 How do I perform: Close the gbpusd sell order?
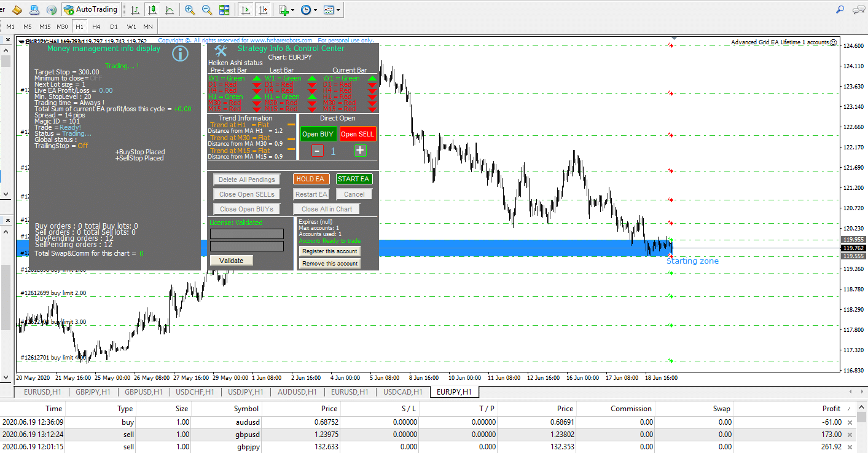click(850, 435)
